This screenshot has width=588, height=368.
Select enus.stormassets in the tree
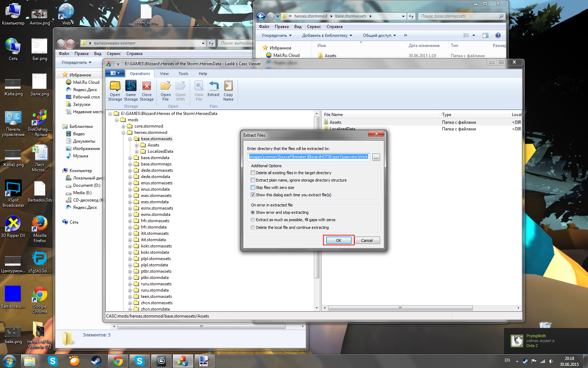156,183
